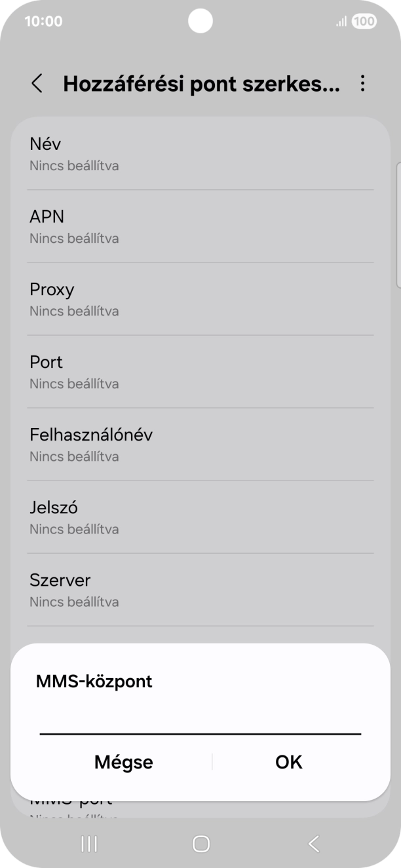The height and width of the screenshot is (868, 401).
Task: Tap the MMS-központ dialog title
Action: pos(94,681)
